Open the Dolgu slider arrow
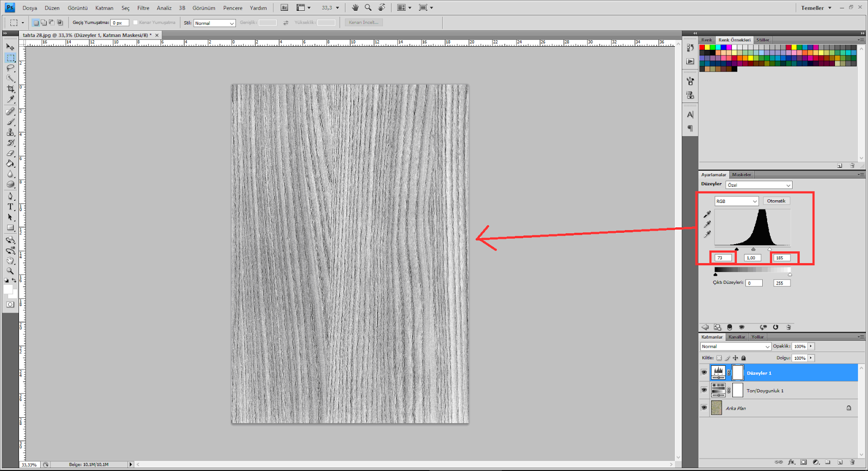Viewport: 868px width, 471px height. 811,358
